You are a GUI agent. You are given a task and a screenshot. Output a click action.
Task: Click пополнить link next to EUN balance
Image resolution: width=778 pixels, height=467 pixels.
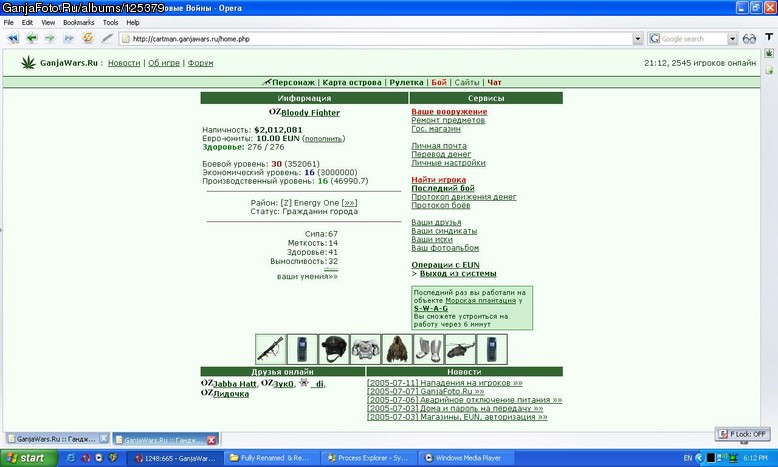point(324,139)
